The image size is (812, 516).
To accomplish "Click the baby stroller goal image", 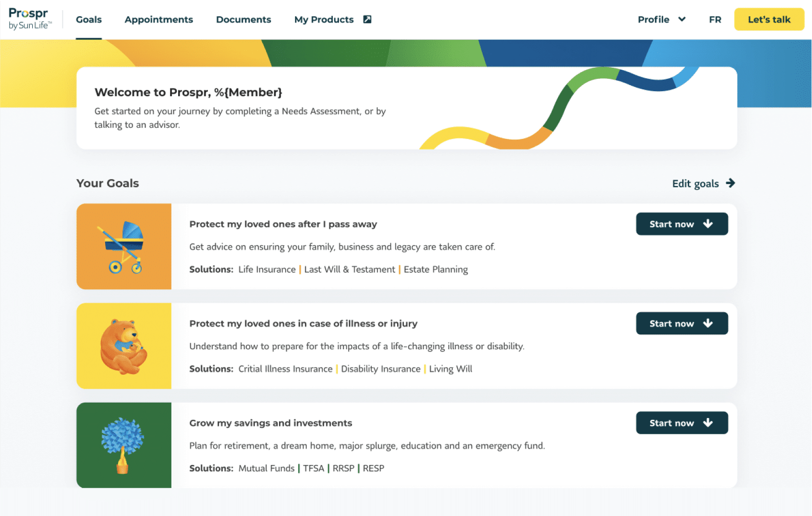I will click(x=124, y=246).
